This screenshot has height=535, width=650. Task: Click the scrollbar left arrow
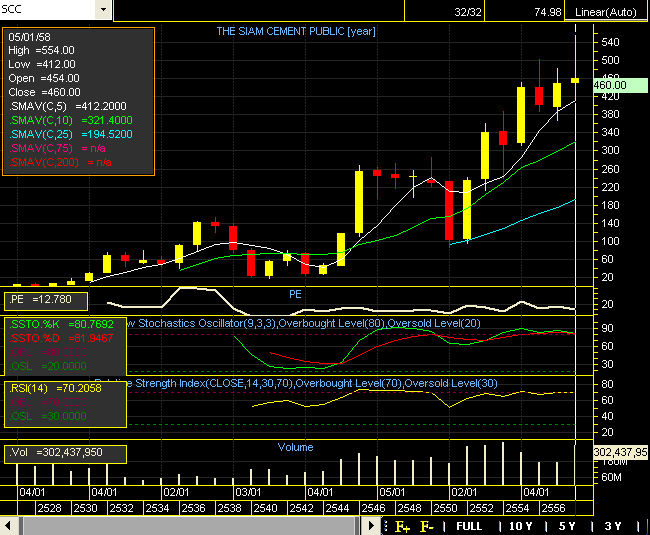(x=8, y=526)
